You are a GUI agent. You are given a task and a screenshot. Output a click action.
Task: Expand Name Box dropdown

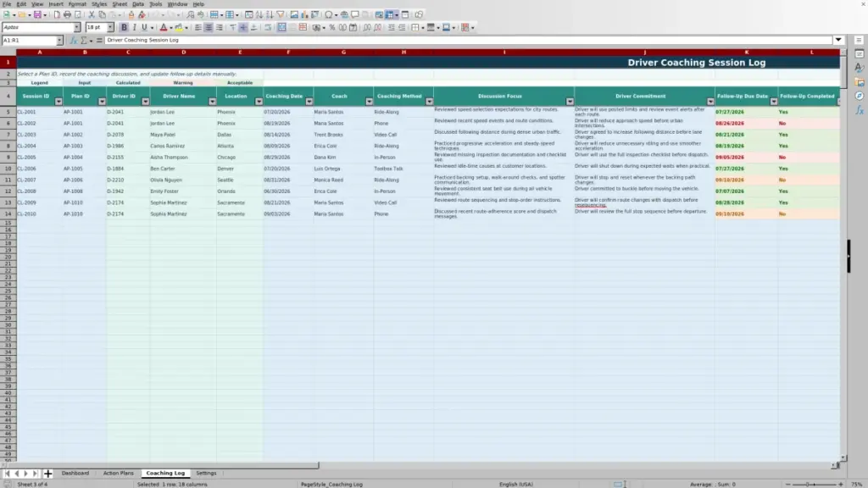[x=59, y=40]
